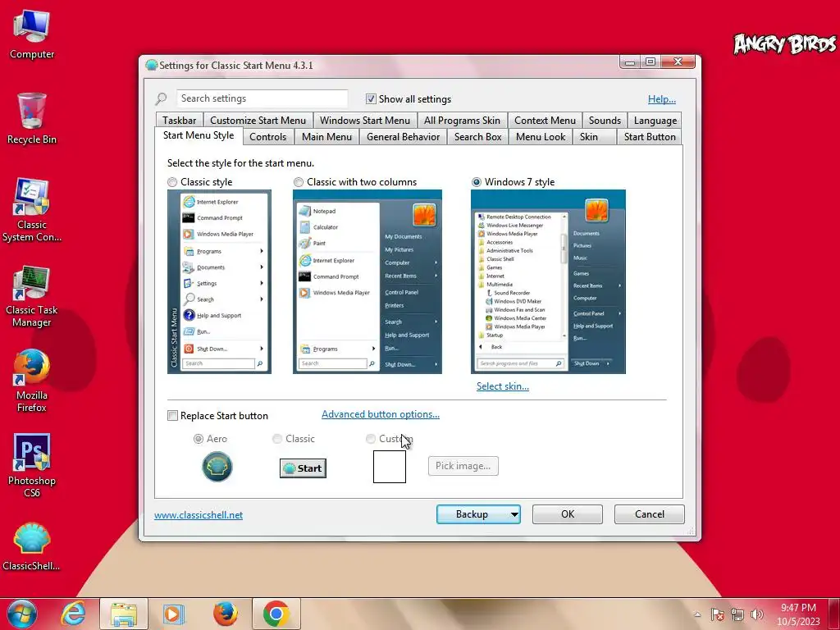Switch to the Main Menu tab
The image size is (840, 630).
tap(326, 137)
